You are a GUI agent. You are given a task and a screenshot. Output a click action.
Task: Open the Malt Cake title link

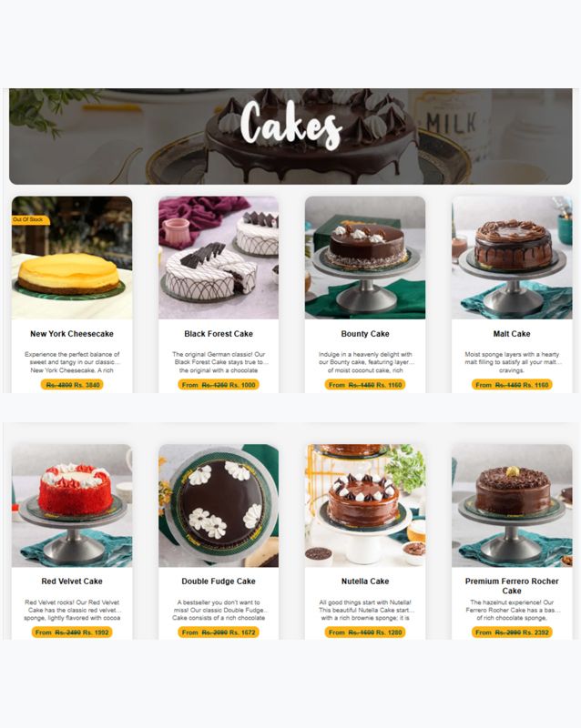512,334
